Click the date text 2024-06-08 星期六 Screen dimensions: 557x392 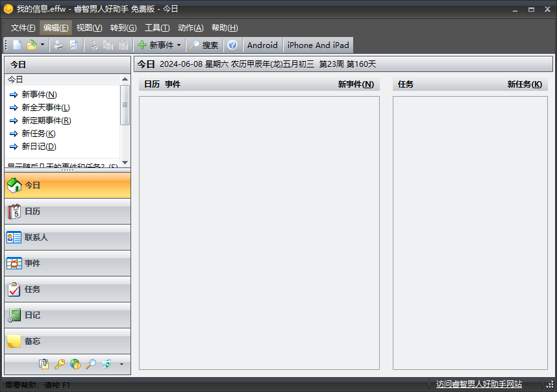(x=194, y=64)
